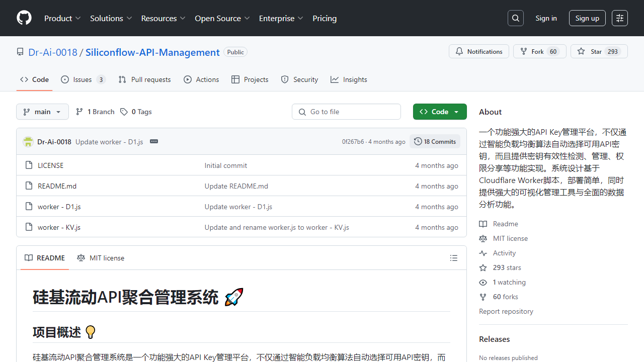Click Report repository
The image size is (644, 362).
[506, 311]
